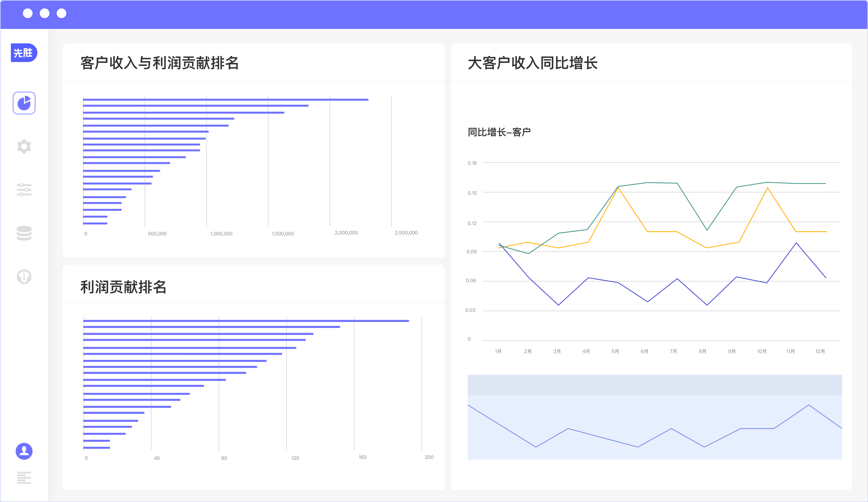This screenshot has height=502, width=868.
Task: Click the 500,000 axis value
Action: point(157,234)
